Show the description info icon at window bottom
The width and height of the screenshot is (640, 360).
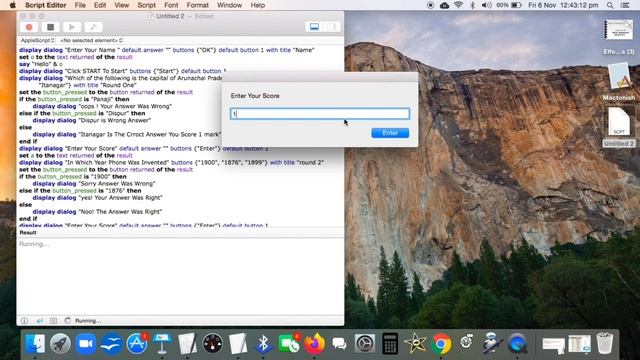click(x=24, y=320)
